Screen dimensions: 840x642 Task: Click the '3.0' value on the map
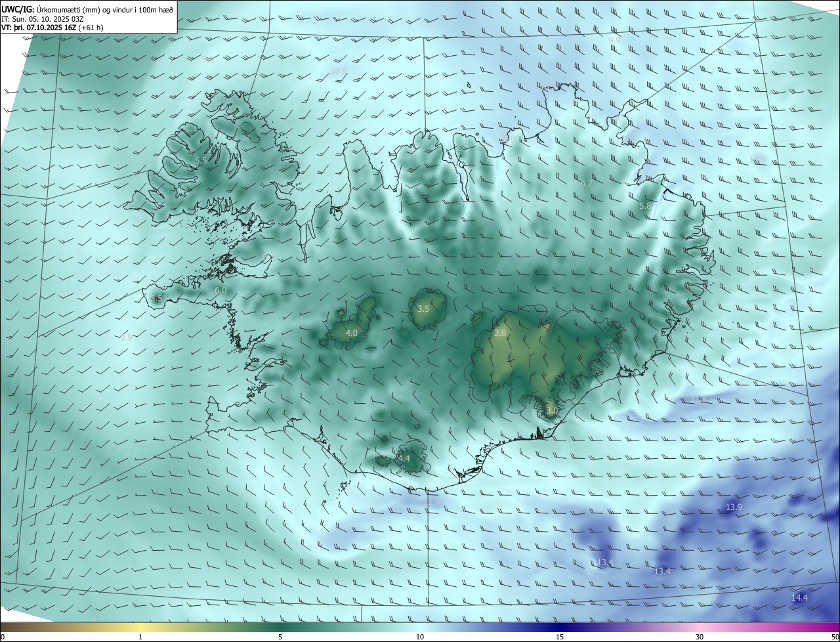coord(552,411)
